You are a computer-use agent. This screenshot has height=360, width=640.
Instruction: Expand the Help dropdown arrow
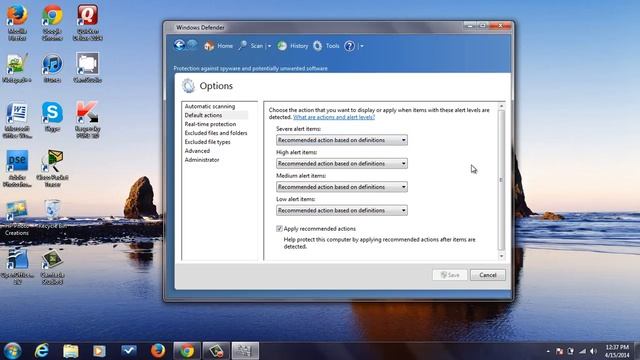(x=361, y=46)
